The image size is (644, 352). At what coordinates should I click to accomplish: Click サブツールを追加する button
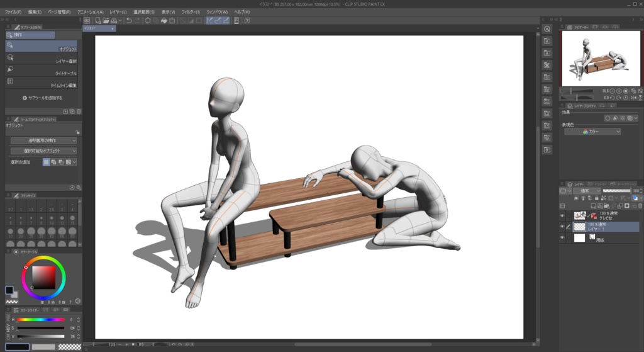[42, 98]
